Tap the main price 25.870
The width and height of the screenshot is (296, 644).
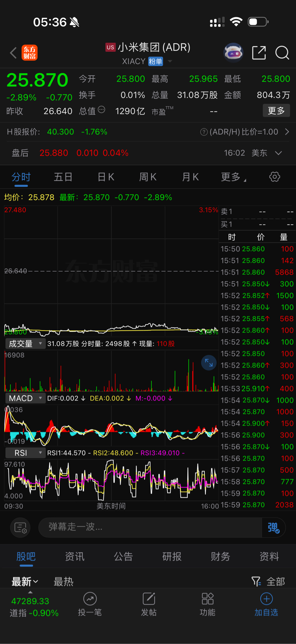point(37,80)
